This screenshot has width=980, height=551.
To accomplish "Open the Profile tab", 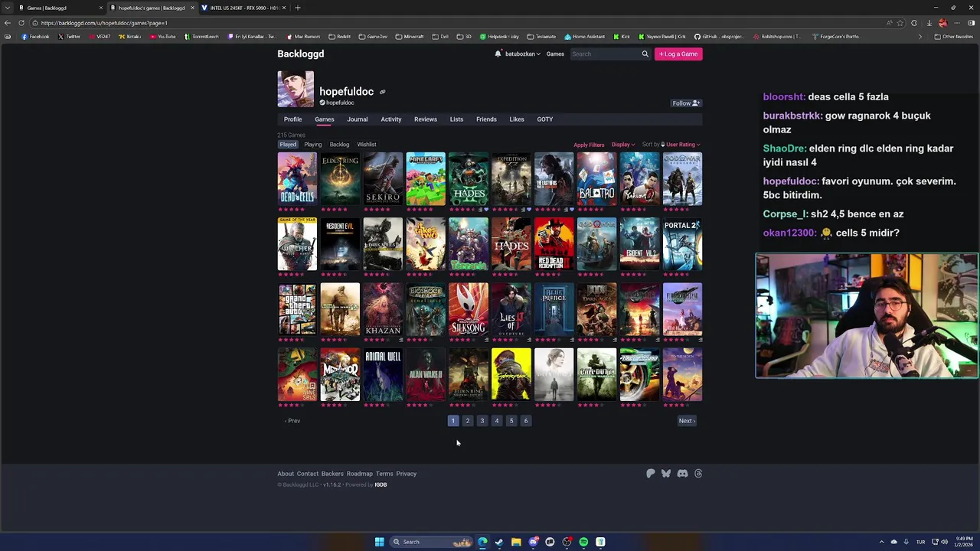I will click(x=292, y=119).
